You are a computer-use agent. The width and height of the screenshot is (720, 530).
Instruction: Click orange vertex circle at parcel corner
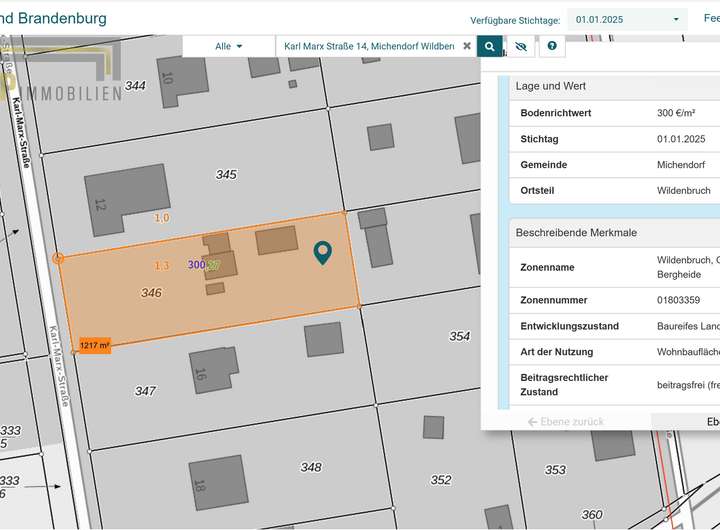pyautogui.click(x=58, y=258)
